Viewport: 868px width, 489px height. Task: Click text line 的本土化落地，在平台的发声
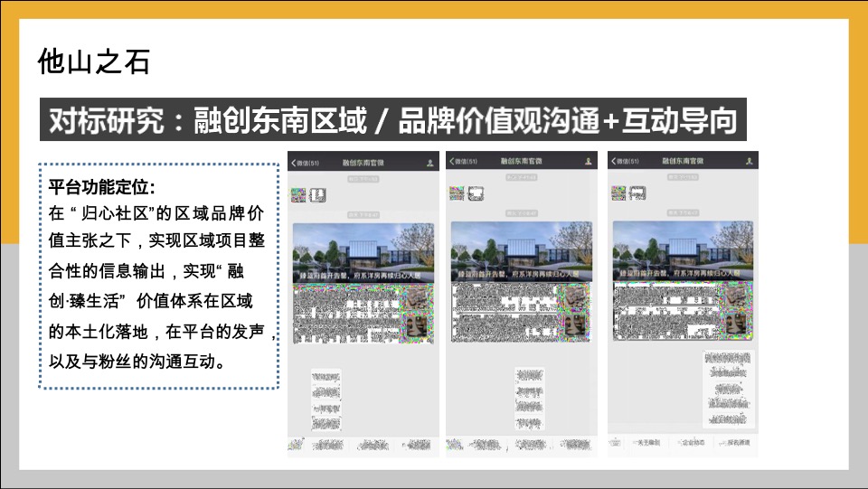(x=156, y=332)
